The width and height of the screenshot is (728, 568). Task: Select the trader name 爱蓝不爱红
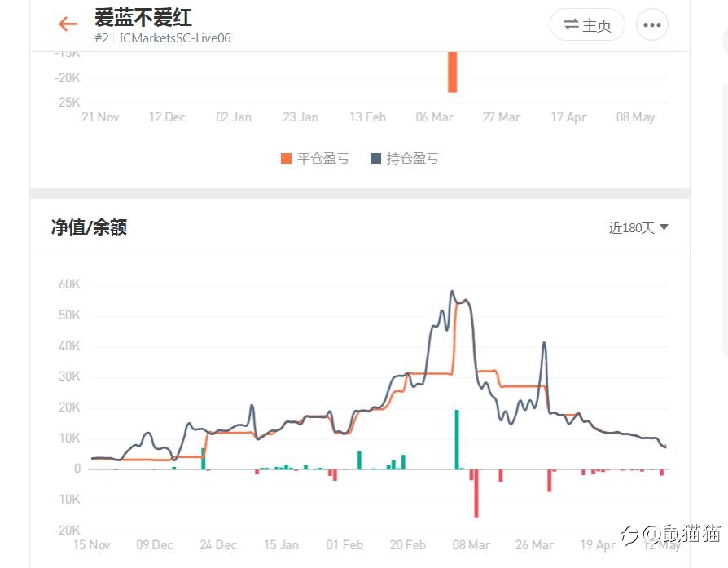click(x=143, y=18)
